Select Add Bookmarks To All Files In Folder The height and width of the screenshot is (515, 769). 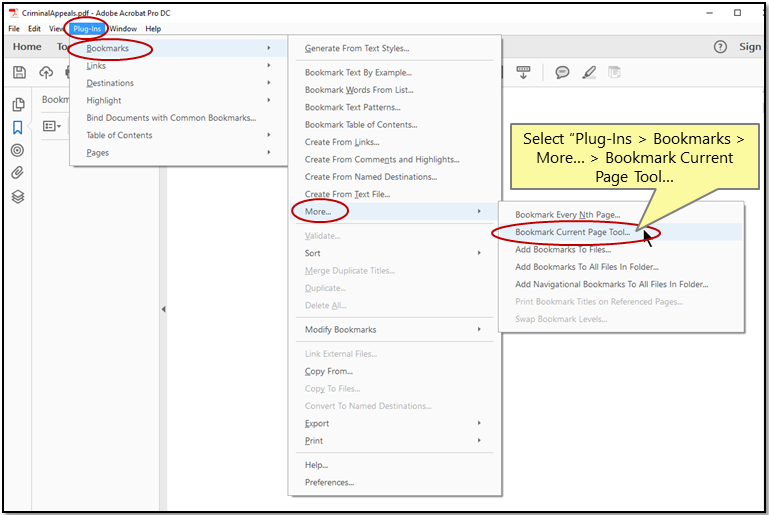coord(587,267)
